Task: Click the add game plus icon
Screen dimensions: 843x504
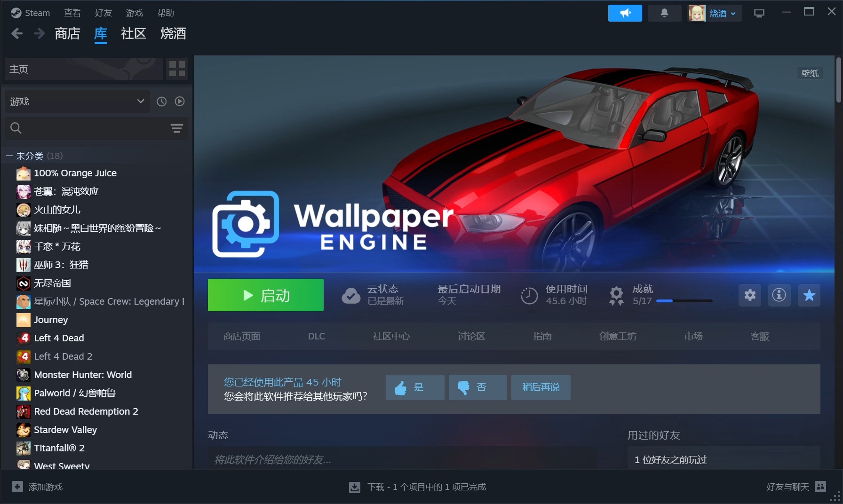Action: 17,487
